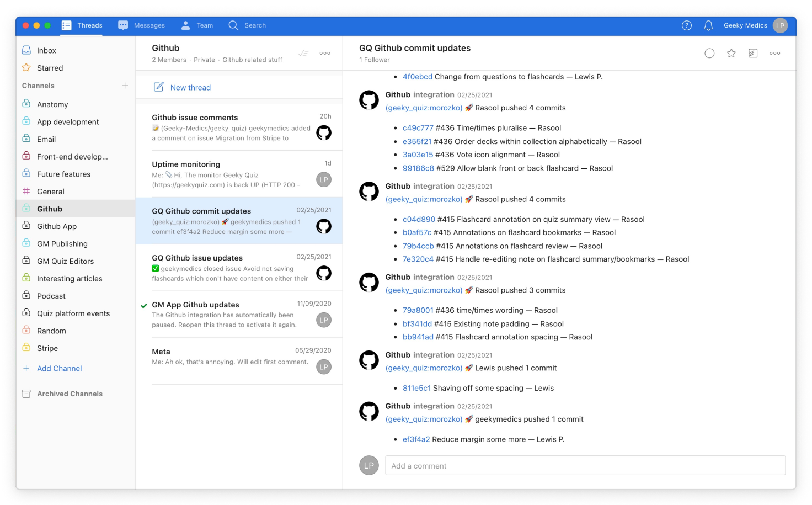Click the Anatomy channel lock icon
The image size is (812, 505).
[x=26, y=104]
